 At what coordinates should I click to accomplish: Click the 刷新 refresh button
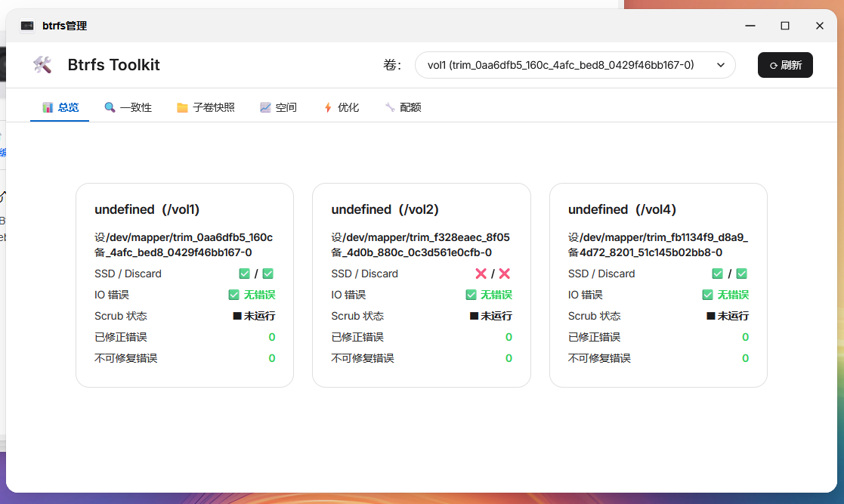(x=785, y=65)
